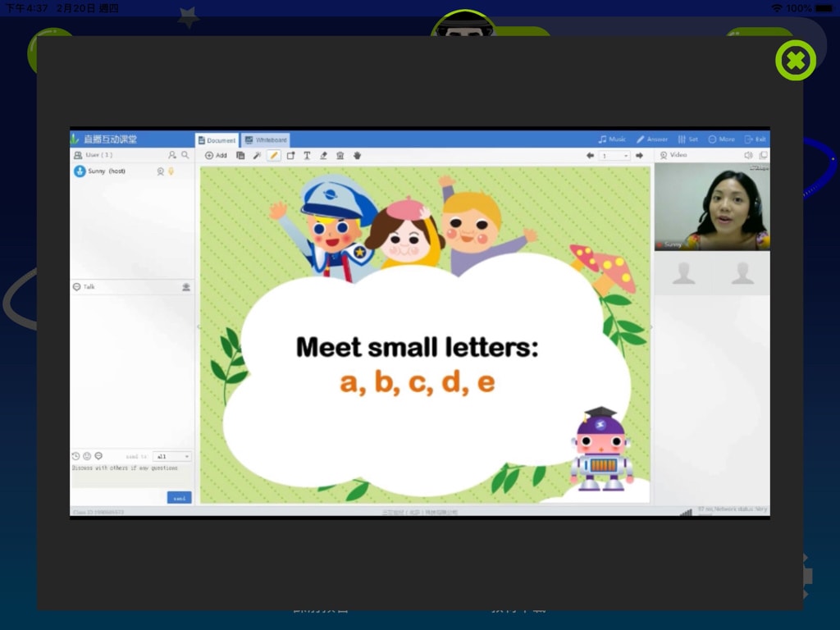This screenshot has width=840, height=630.
Task: Pick the hand pan tool
Action: click(357, 155)
